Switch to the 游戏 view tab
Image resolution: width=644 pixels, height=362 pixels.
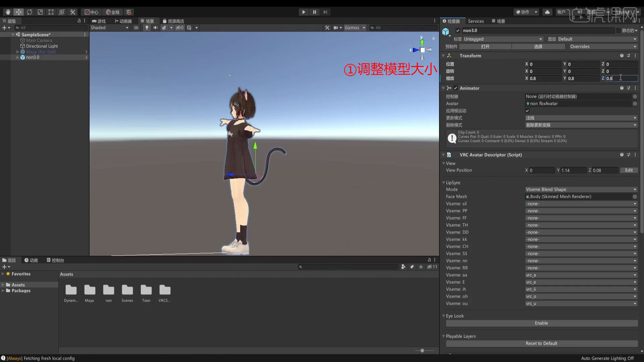99,21
